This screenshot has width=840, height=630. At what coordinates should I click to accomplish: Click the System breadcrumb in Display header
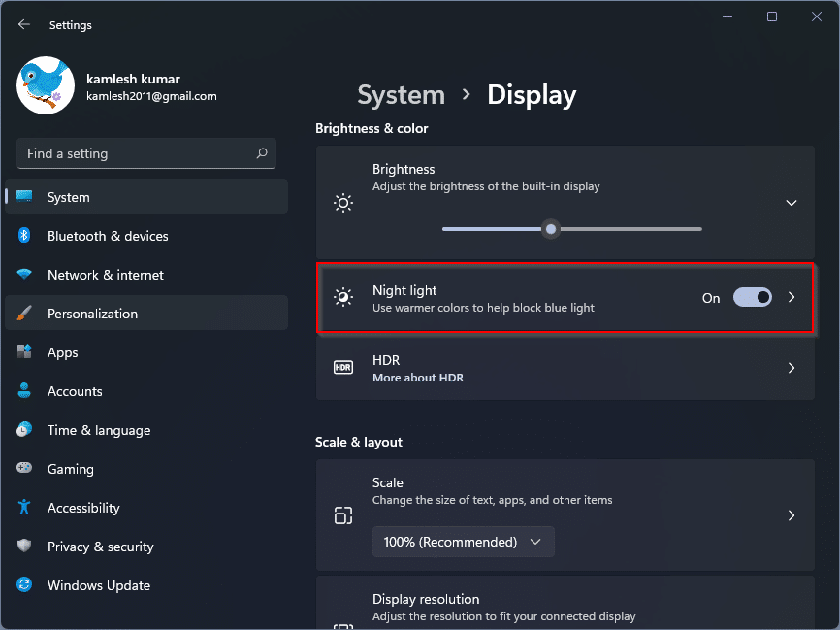coord(401,94)
